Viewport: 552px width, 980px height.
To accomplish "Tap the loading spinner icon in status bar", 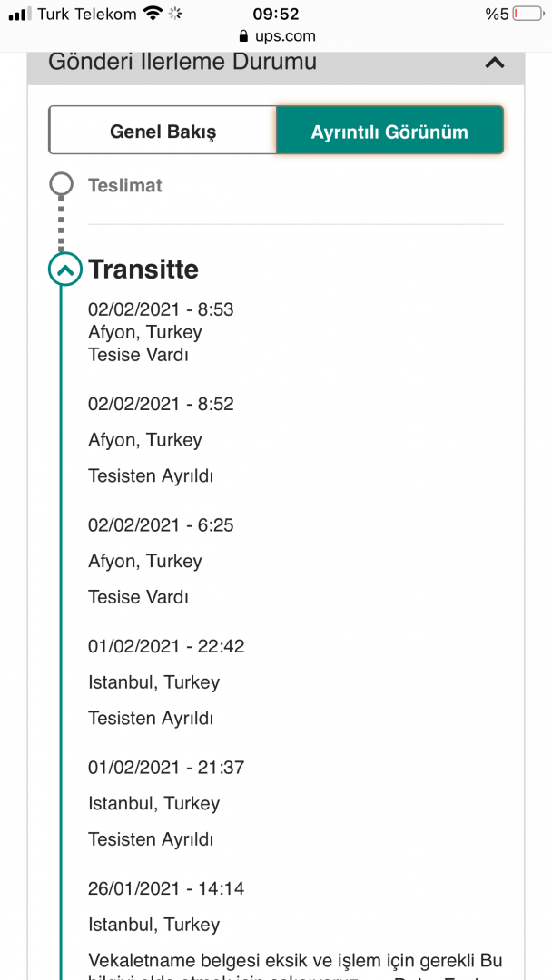I will pos(176,14).
